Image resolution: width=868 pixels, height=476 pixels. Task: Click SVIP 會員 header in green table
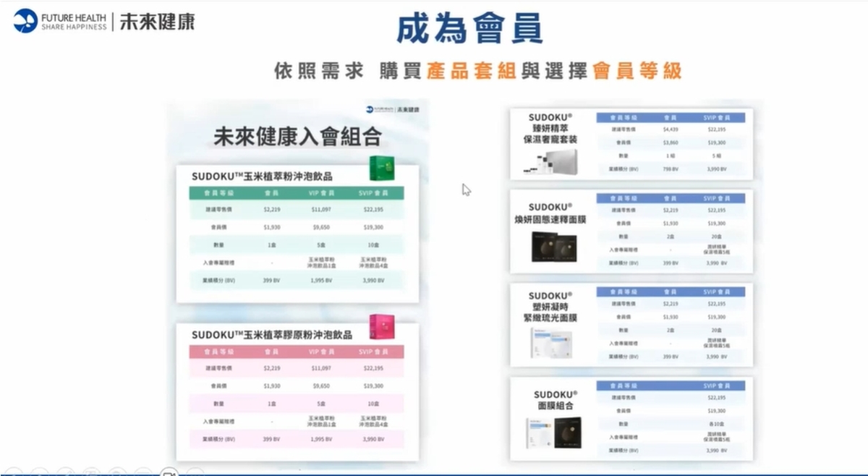[x=373, y=193]
